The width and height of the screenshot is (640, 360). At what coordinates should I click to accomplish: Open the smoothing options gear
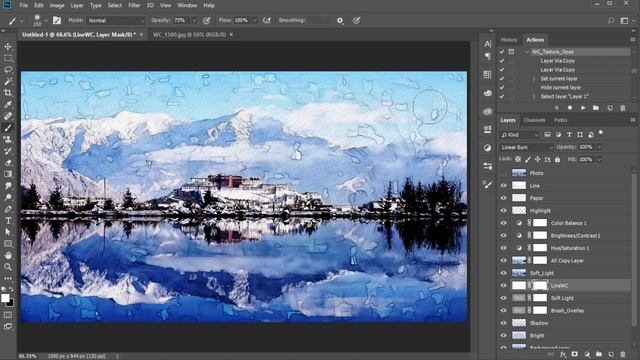pos(340,20)
